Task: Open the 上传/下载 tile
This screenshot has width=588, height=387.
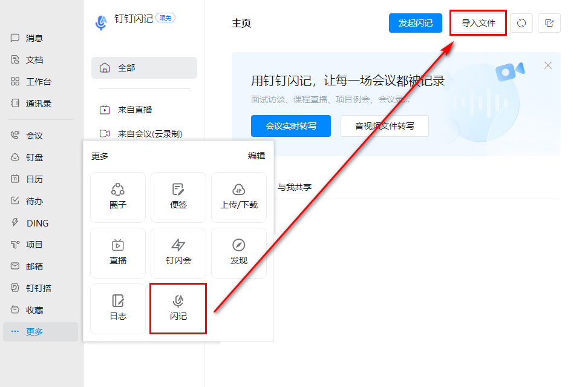Action: [239, 197]
